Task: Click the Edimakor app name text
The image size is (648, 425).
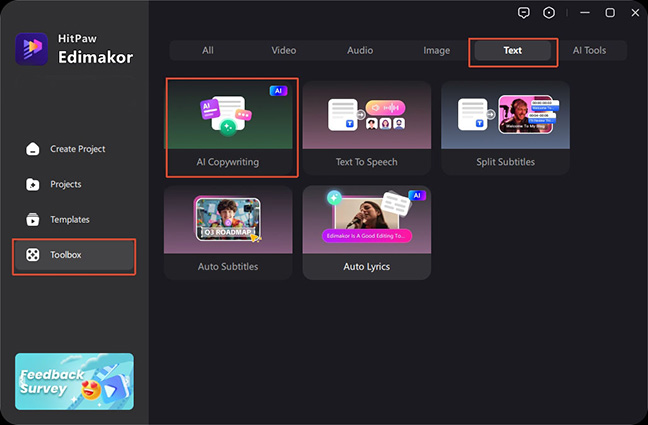Action: coord(95,57)
